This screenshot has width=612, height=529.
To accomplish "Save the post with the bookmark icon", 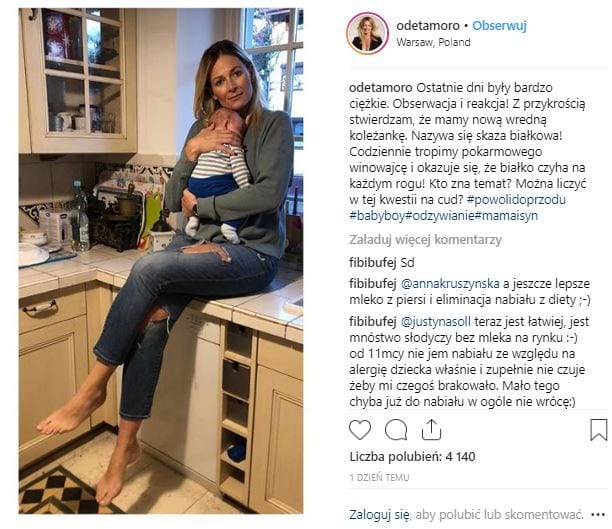I will tap(598, 430).
